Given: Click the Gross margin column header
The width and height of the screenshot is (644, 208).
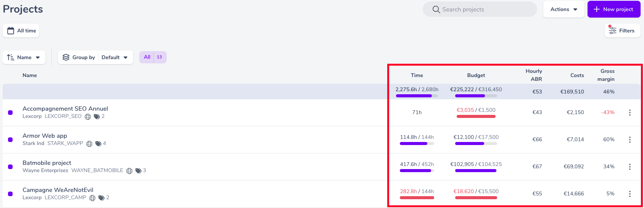Looking at the screenshot, I should (606, 75).
